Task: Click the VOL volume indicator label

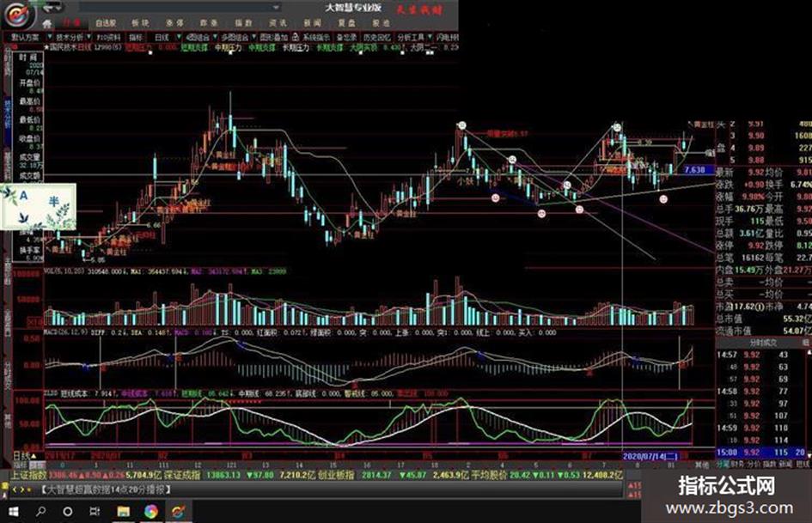Action: pyautogui.click(x=64, y=271)
